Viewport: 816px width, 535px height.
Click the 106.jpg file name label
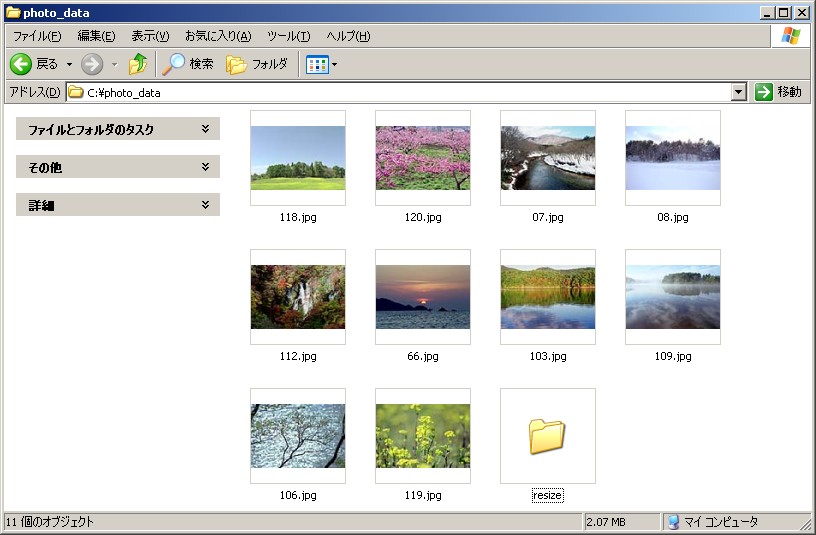[x=298, y=495]
